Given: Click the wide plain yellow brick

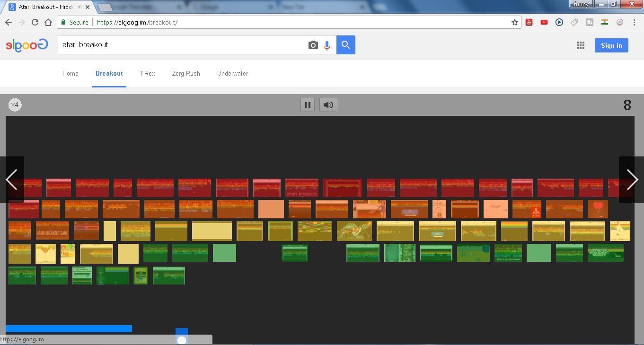Looking at the screenshot, I should point(212,231).
